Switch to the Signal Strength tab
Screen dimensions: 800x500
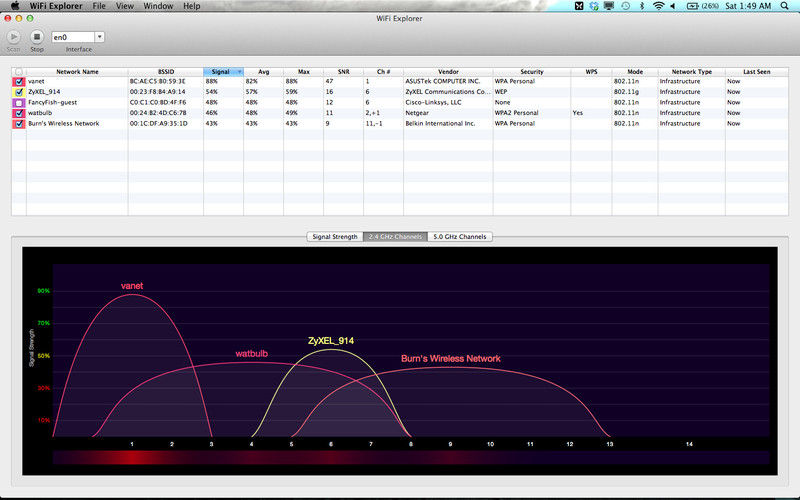coord(335,237)
